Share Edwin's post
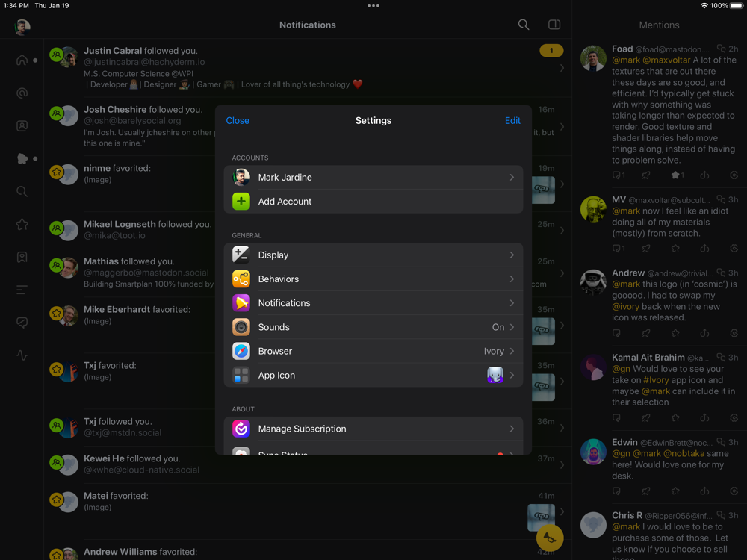This screenshot has height=560, width=747. click(x=704, y=491)
